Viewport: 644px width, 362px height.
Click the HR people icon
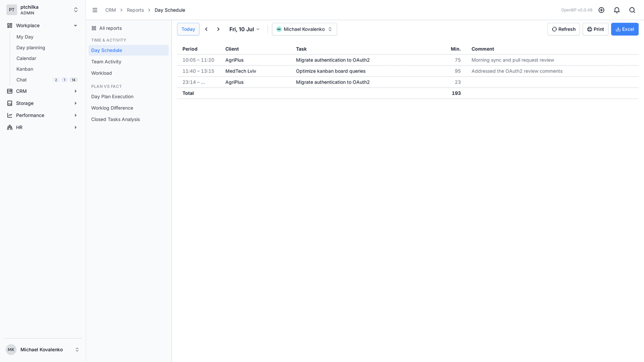click(x=10, y=128)
